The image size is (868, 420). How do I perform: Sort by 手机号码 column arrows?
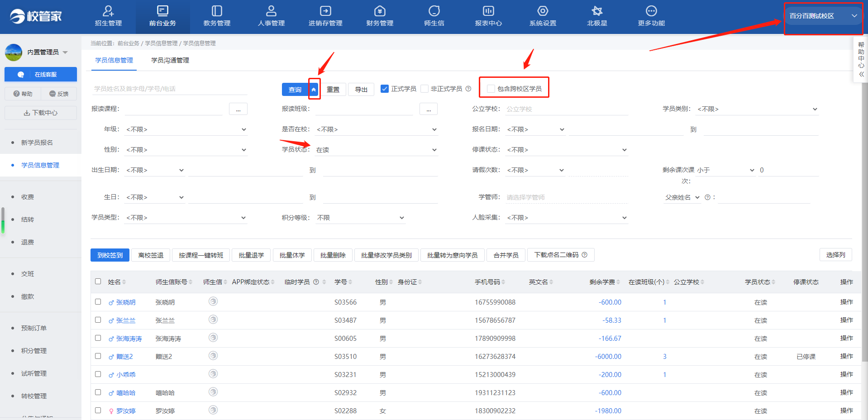503,282
